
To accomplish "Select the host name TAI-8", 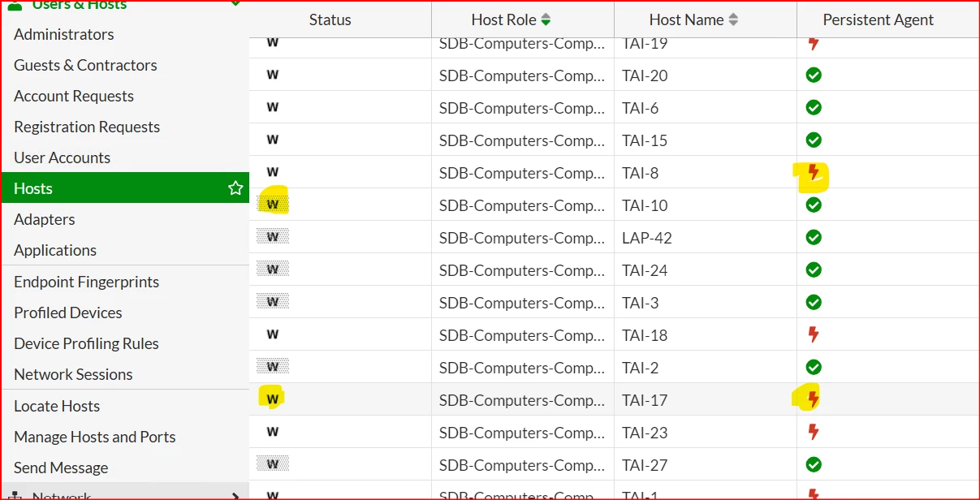I will [641, 172].
